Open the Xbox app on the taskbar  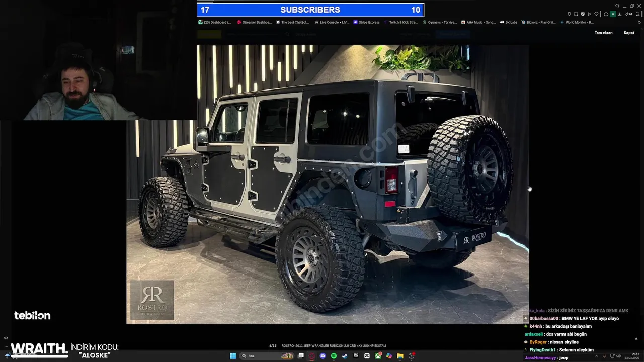378,356
